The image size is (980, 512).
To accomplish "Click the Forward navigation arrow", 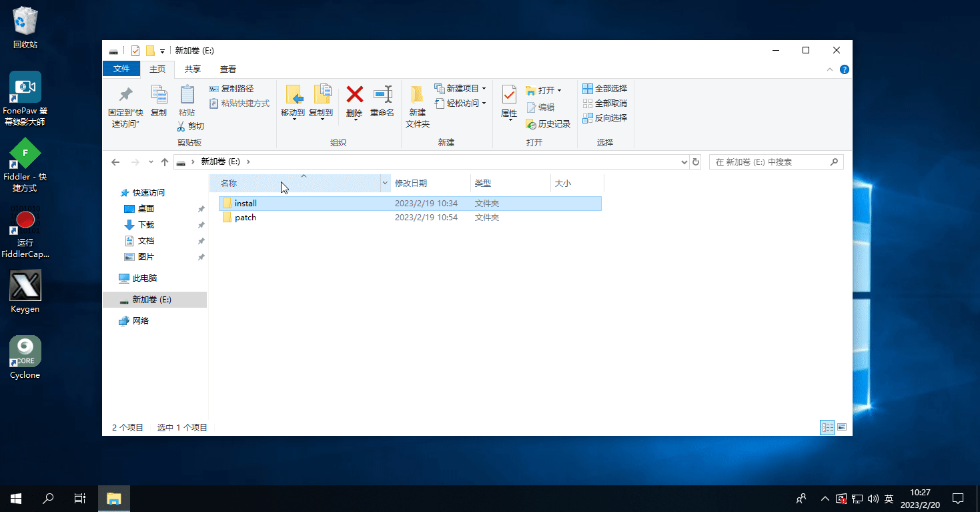I will [x=135, y=162].
